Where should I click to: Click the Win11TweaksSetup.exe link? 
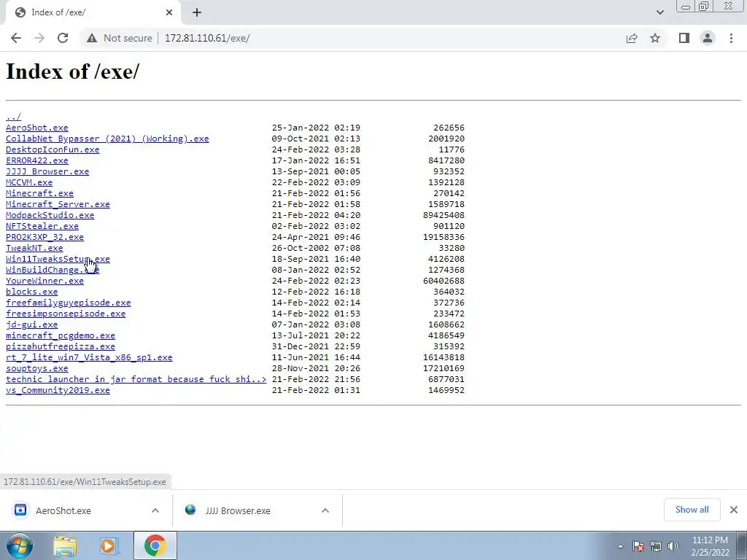tap(58, 259)
